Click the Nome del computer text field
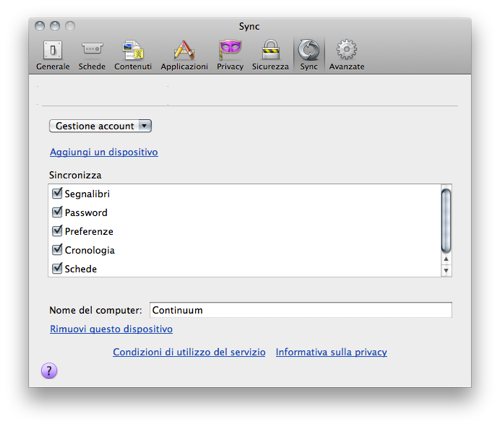 [x=301, y=310]
